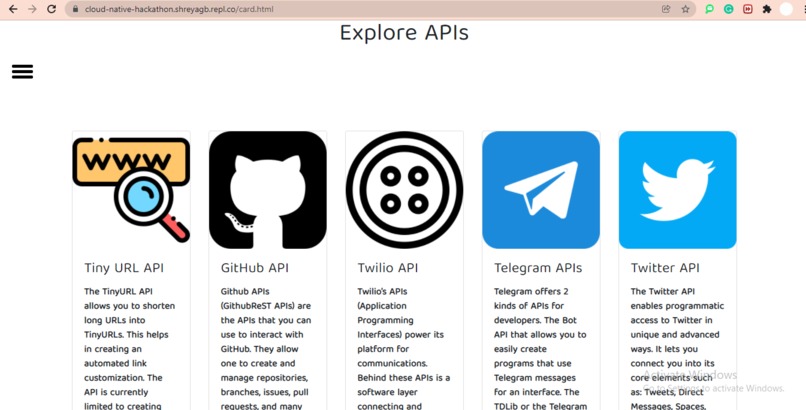Click the address bar URL
The height and width of the screenshot is (410, 806).
click(x=179, y=9)
